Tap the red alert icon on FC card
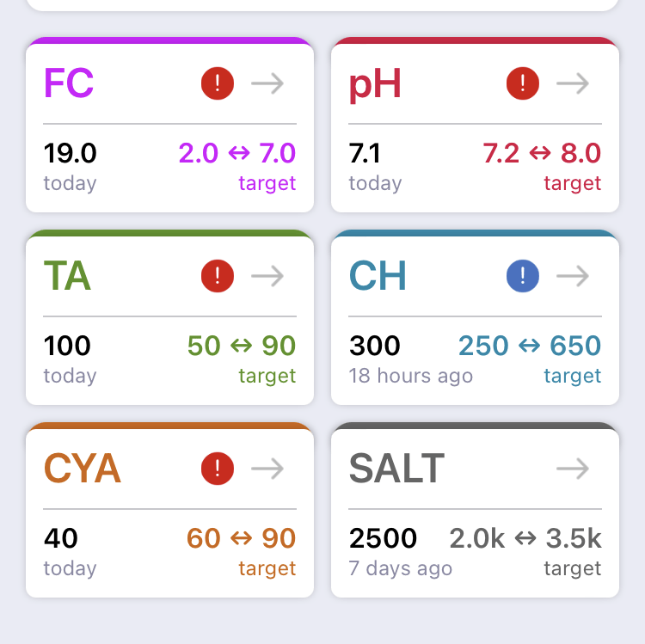The image size is (645, 644). 218,83
